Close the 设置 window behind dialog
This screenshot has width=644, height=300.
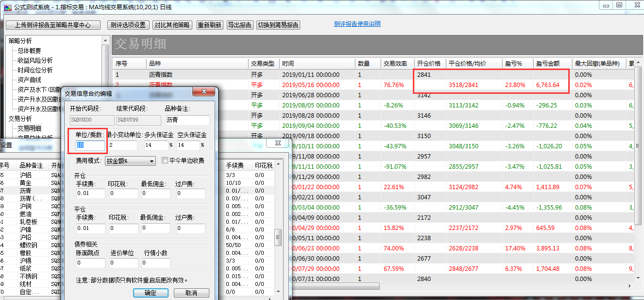coord(278,143)
